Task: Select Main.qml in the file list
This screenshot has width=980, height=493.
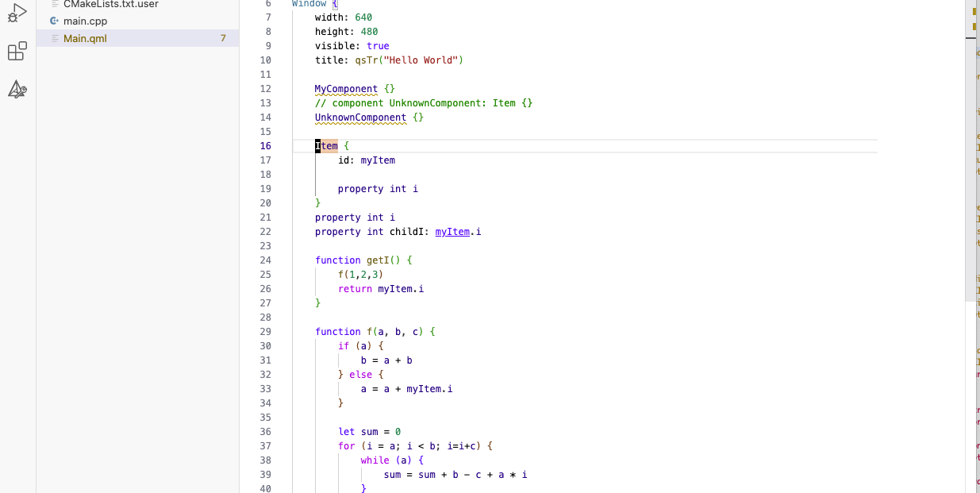Action: [x=85, y=38]
